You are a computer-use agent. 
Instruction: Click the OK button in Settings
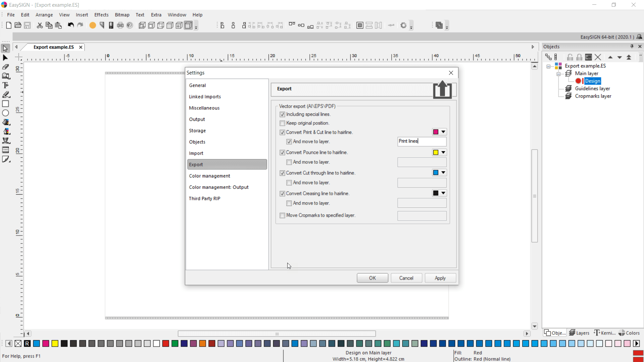(x=372, y=278)
